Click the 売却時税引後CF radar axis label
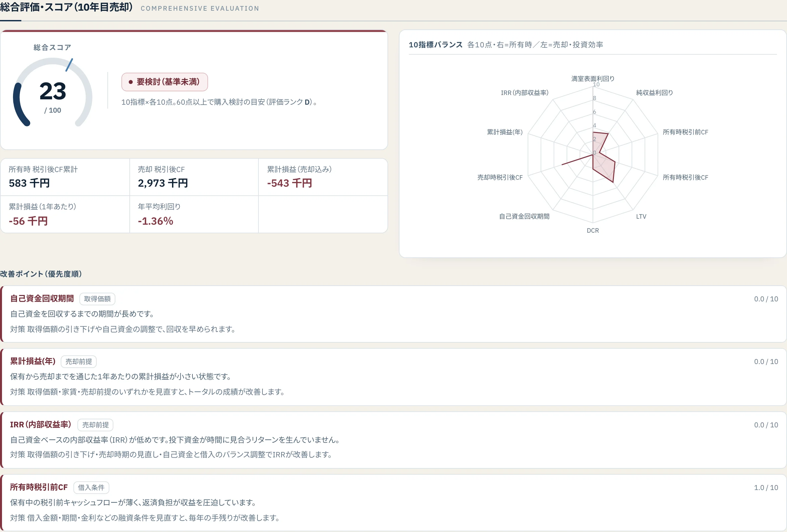Viewport: 787px width, 532px height. (x=500, y=177)
